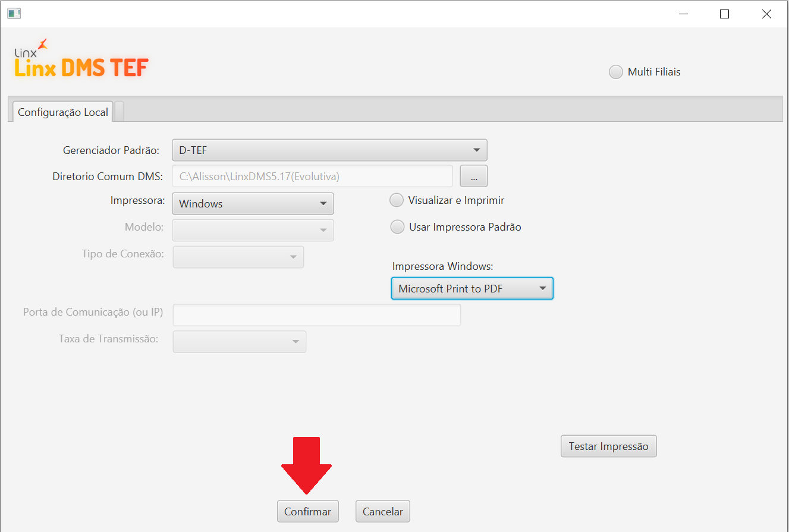The image size is (789, 532).
Task: Open the Impressora Windows printer dropdown
Action: point(472,289)
